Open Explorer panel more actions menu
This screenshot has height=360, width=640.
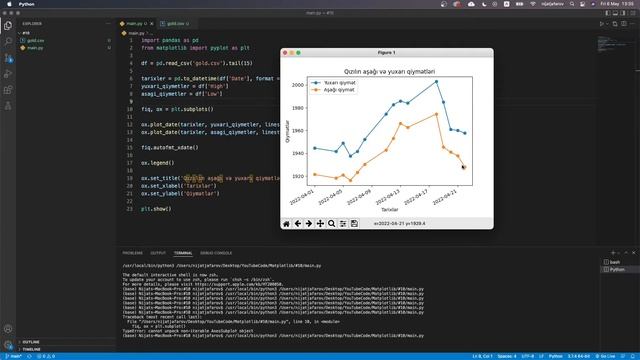pyautogui.click(x=108, y=24)
